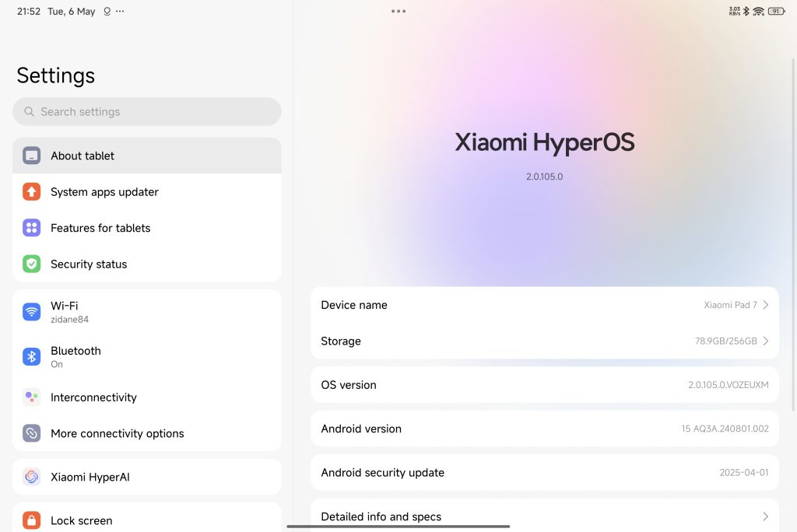Tap the Xiaomi HyperAI icon
Viewport: 797px width, 532px height.
31,477
